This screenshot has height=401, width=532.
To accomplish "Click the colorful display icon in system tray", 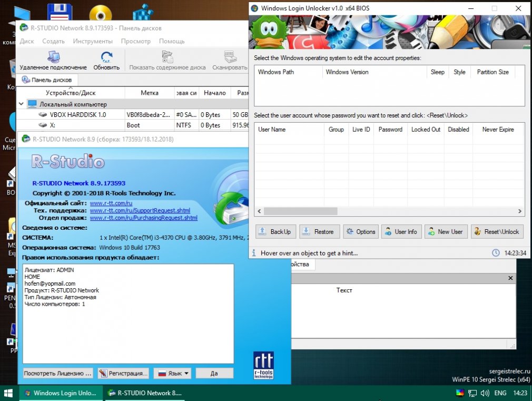I will click(460, 393).
